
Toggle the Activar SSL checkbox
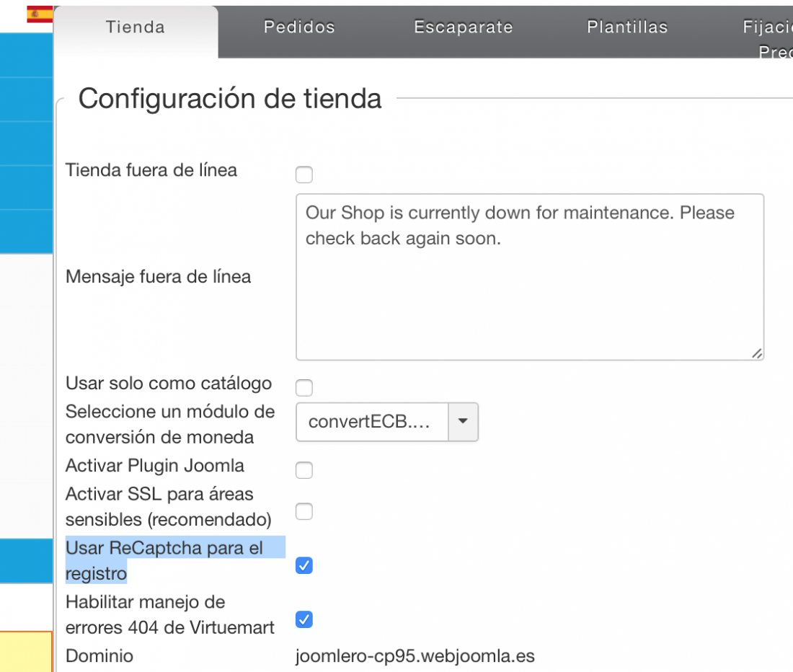(304, 511)
